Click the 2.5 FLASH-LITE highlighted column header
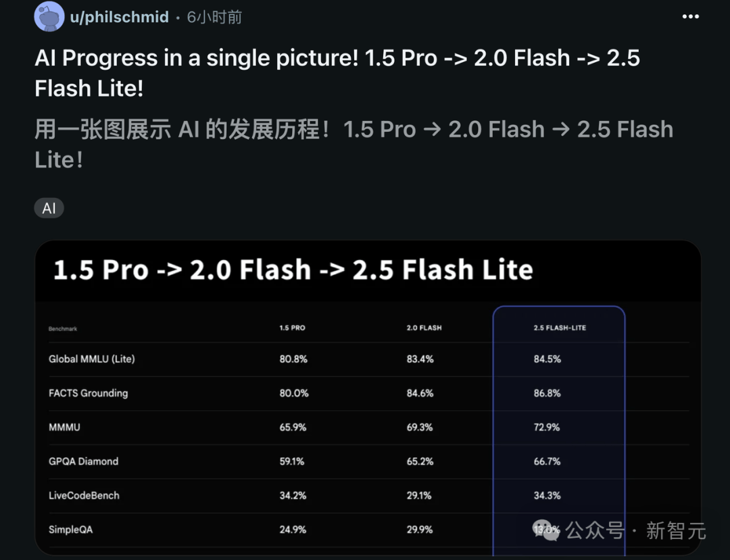Screen dimensions: 730x560 click(560, 328)
